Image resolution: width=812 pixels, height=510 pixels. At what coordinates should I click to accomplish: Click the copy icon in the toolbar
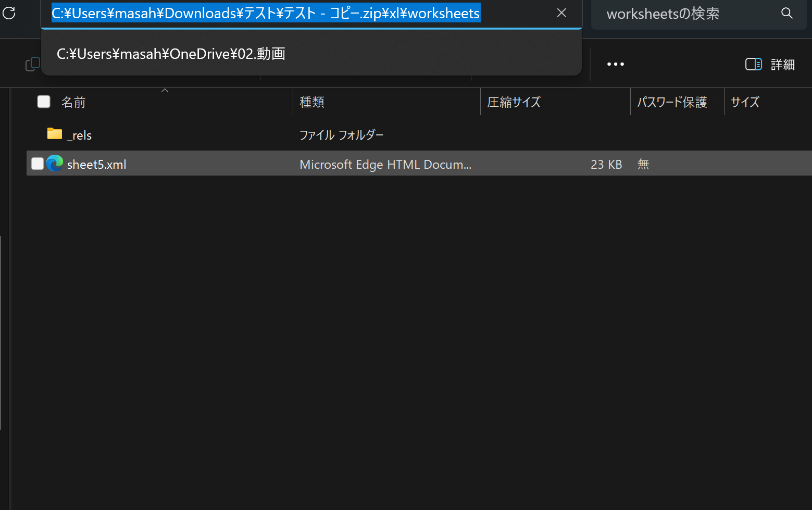pos(32,64)
